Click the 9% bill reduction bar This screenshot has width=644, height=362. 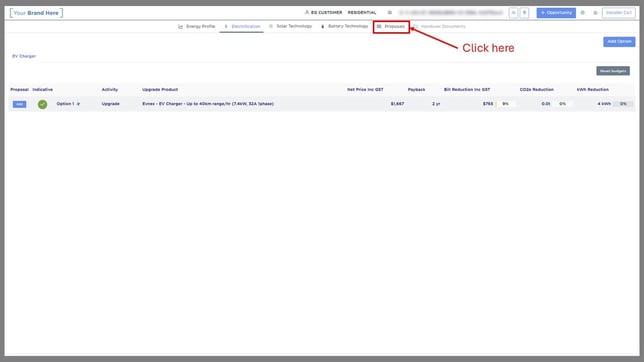point(506,104)
